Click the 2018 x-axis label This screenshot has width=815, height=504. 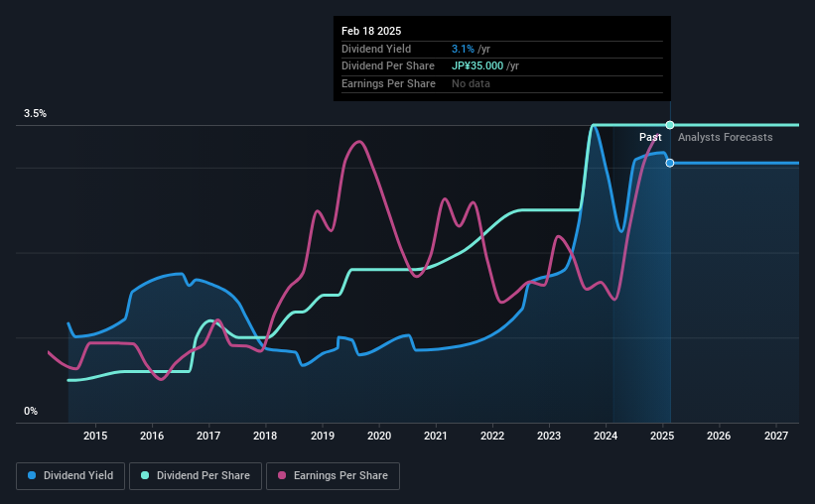coord(265,436)
